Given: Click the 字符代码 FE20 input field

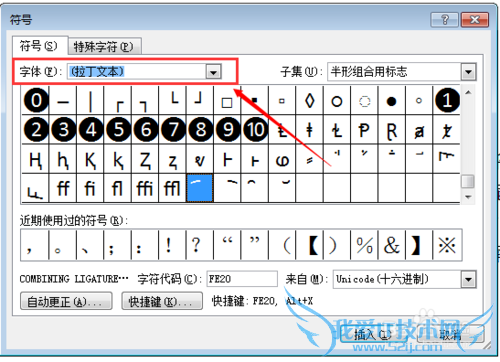Looking at the screenshot, I should tap(242, 279).
